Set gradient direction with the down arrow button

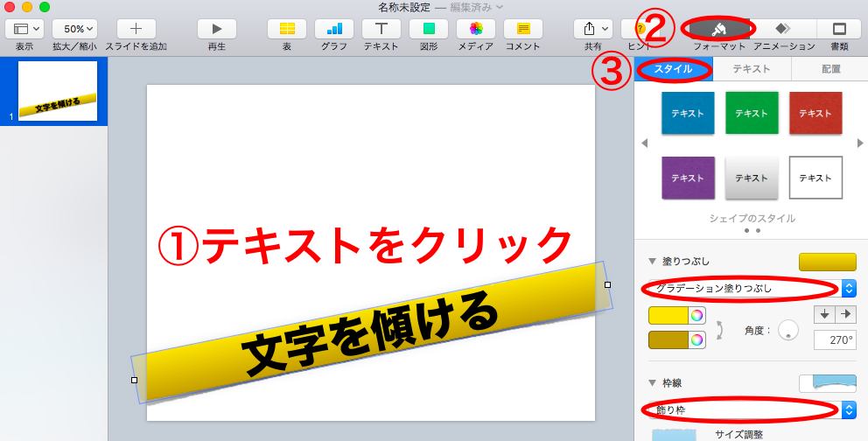(x=824, y=314)
